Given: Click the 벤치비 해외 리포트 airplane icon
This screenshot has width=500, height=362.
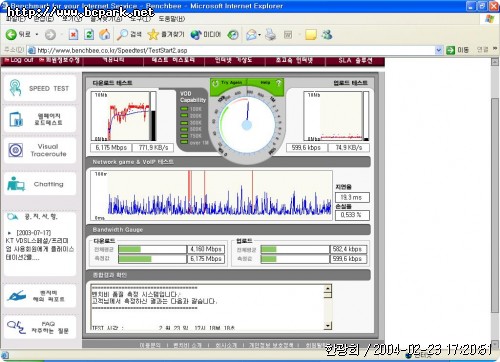Looking at the screenshot, I should [x=16, y=295].
